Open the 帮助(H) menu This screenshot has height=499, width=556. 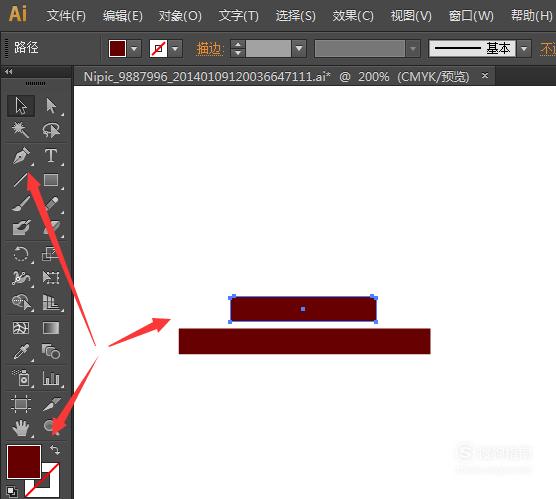click(x=531, y=16)
